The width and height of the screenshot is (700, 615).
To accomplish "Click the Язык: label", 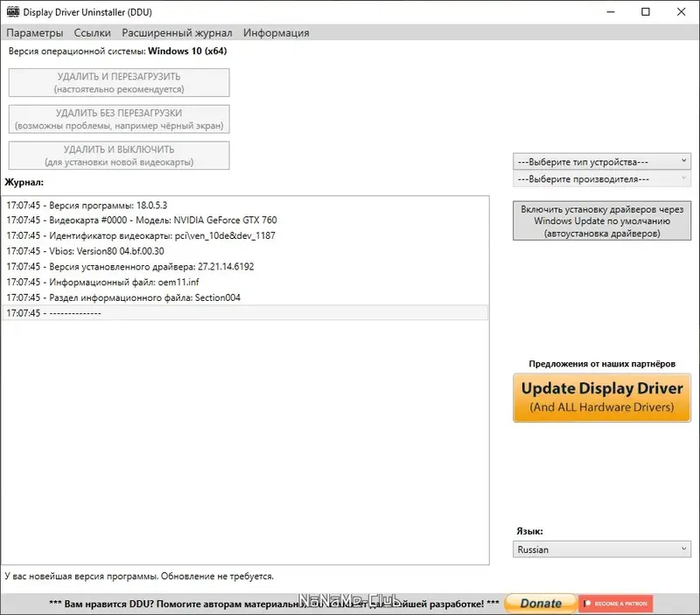I will coord(530,531).
